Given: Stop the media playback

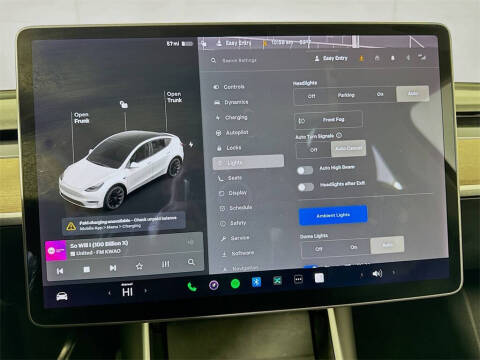Looking at the screenshot, I should (x=87, y=269).
